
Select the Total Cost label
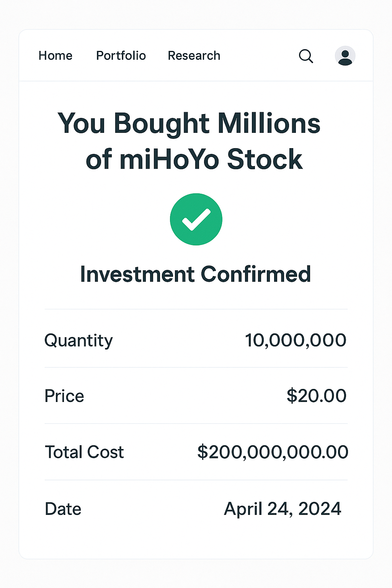pyautogui.click(x=84, y=452)
